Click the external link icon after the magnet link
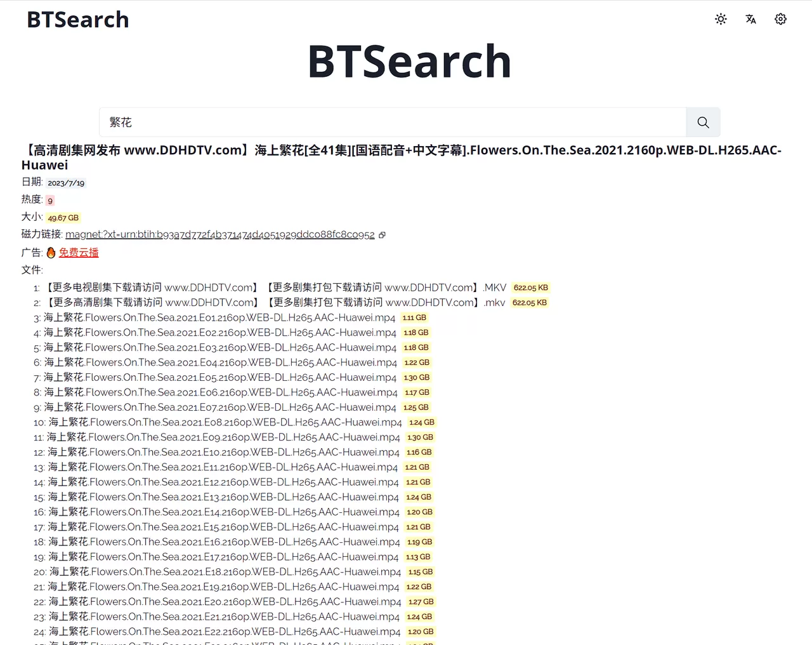Image resolution: width=812 pixels, height=645 pixels. [x=382, y=235]
